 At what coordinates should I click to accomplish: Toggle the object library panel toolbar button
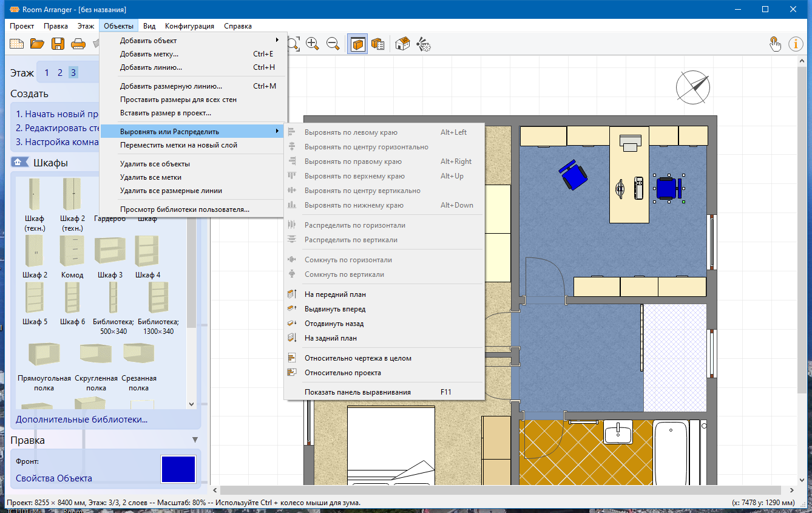(357, 44)
